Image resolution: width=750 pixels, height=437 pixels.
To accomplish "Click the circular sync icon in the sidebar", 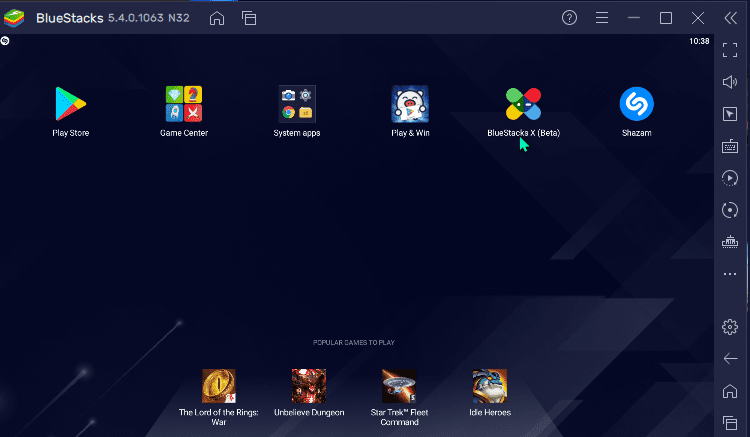I will [x=729, y=210].
